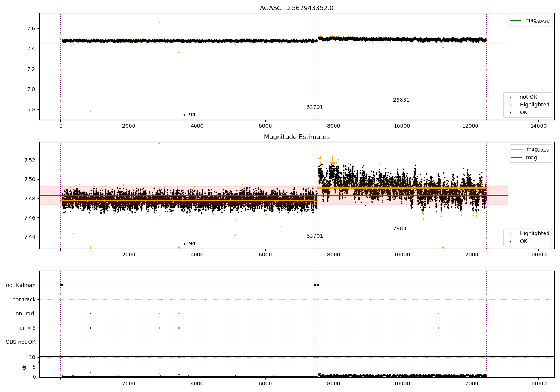Click the 53701 annotation in Magnitude Estimates plot

[x=315, y=236]
